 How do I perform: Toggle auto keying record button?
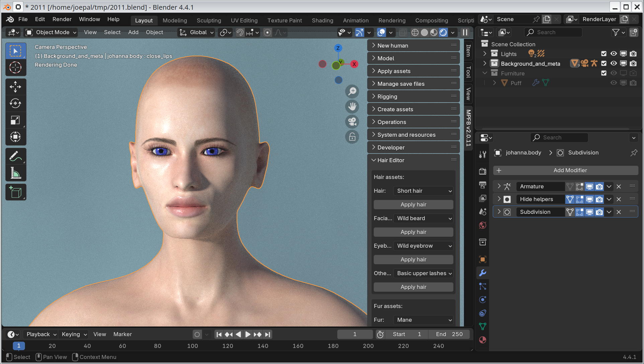[x=197, y=334]
